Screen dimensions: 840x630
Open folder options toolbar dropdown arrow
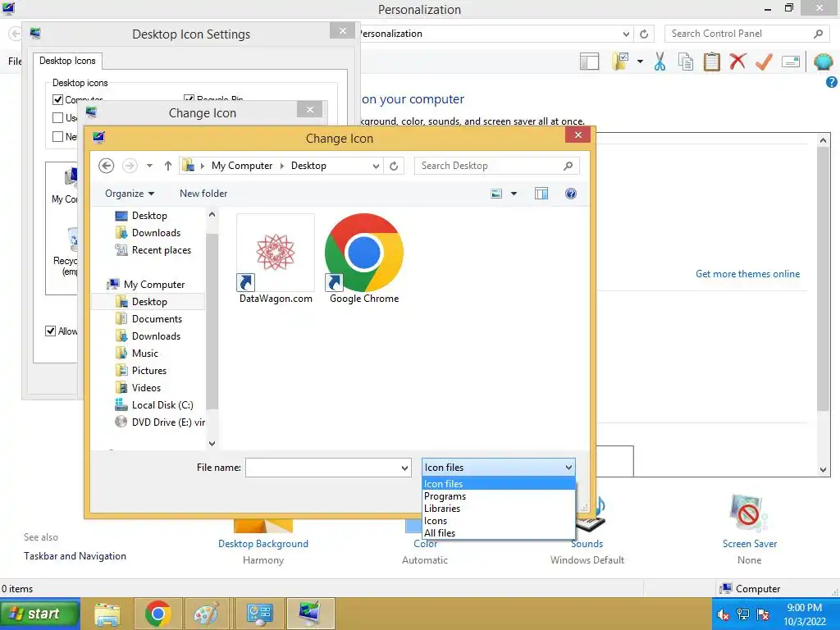pos(640,62)
